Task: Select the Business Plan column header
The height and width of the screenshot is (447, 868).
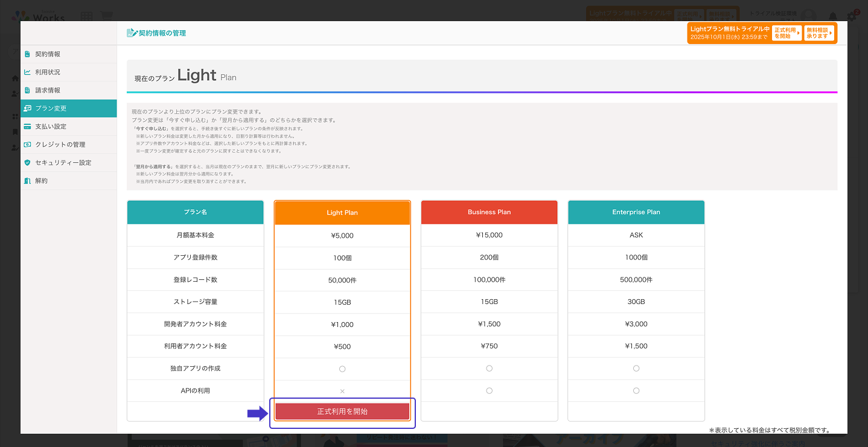Action: point(489,212)
